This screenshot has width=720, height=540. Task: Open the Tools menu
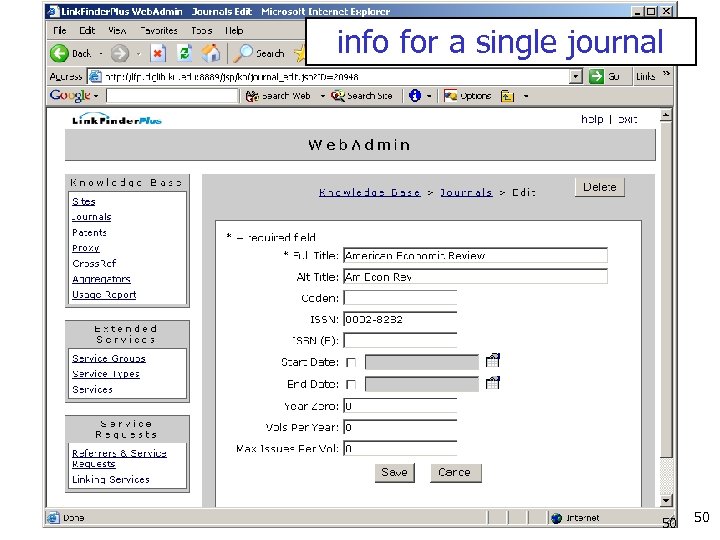[202, 31]
